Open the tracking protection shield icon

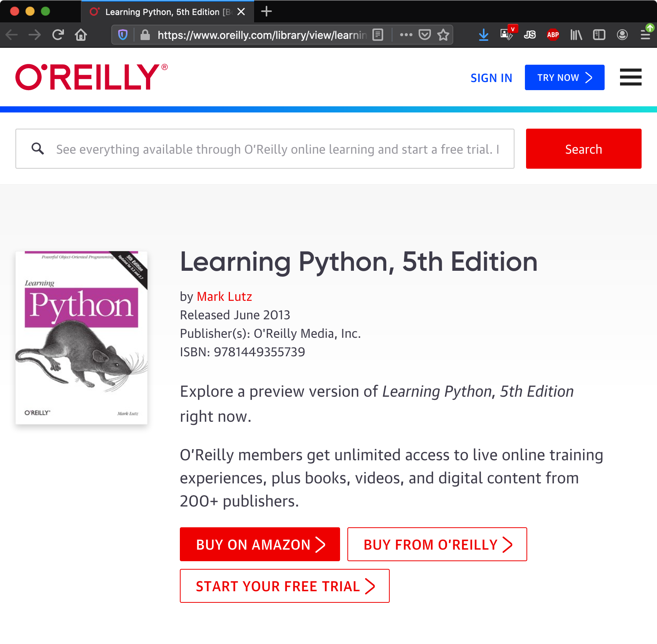coord(123,35)
